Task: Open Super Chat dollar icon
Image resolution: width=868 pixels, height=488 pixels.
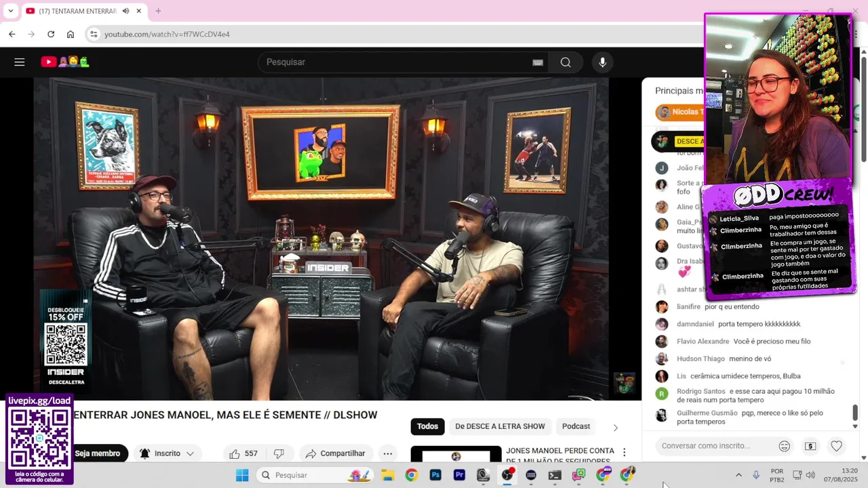Action: coord(810,446)
